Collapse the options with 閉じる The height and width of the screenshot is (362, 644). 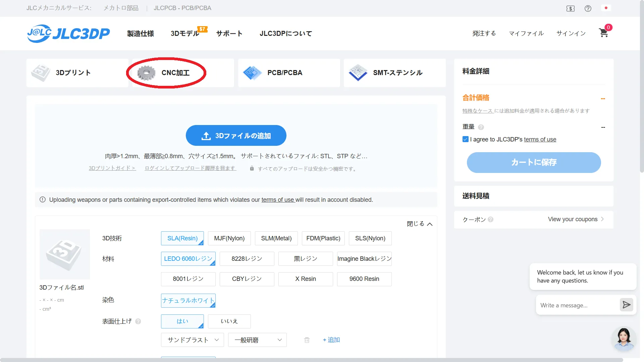pos(420,224)
